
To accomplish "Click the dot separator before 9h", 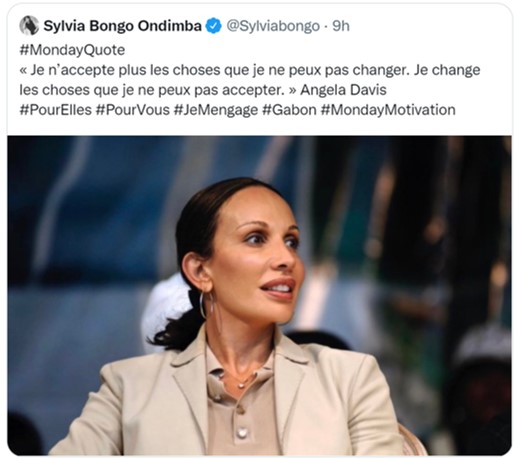I will point(326,26).
